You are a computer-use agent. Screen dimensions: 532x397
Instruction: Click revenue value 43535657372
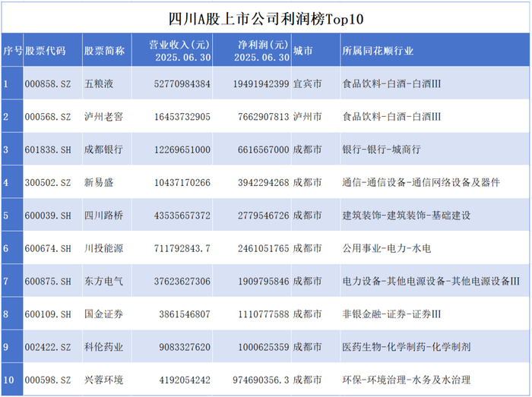pyautogui.click(x=182, y=216)
